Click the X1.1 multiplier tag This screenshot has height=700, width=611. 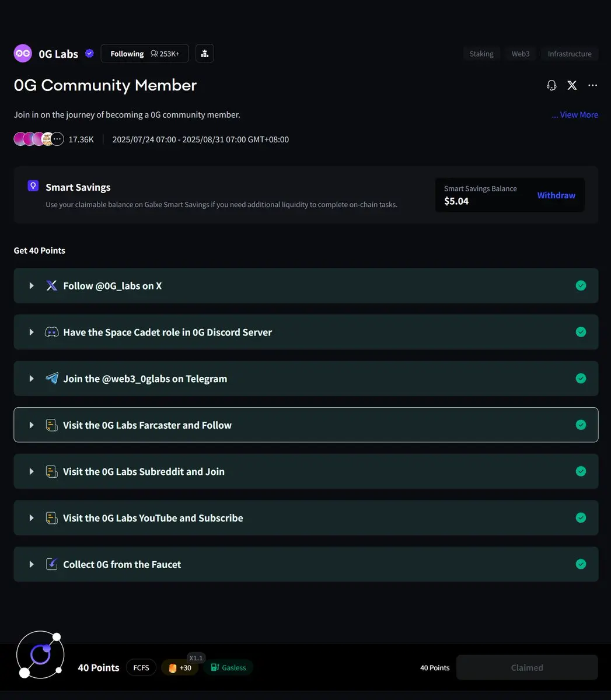196,658
